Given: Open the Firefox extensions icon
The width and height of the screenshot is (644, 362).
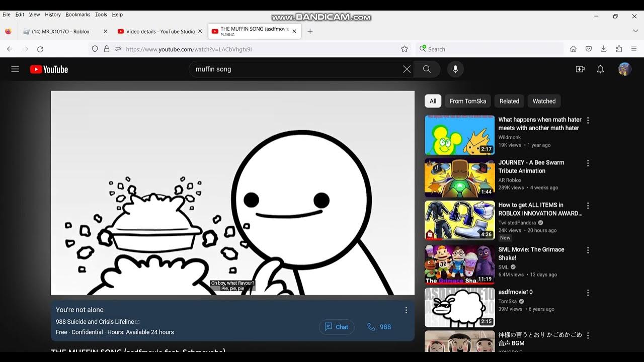Looking at the screenshot, I should (619, 49).
